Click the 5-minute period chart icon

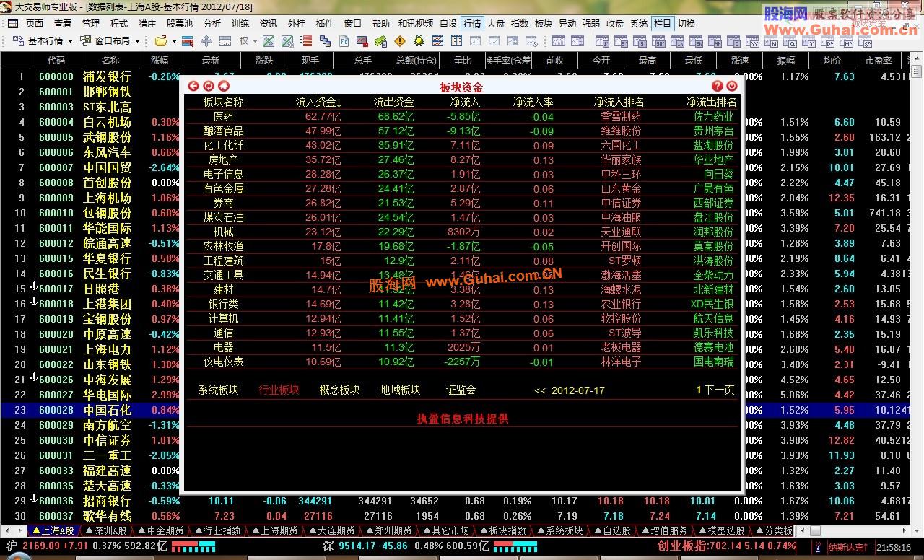[621, 41]
